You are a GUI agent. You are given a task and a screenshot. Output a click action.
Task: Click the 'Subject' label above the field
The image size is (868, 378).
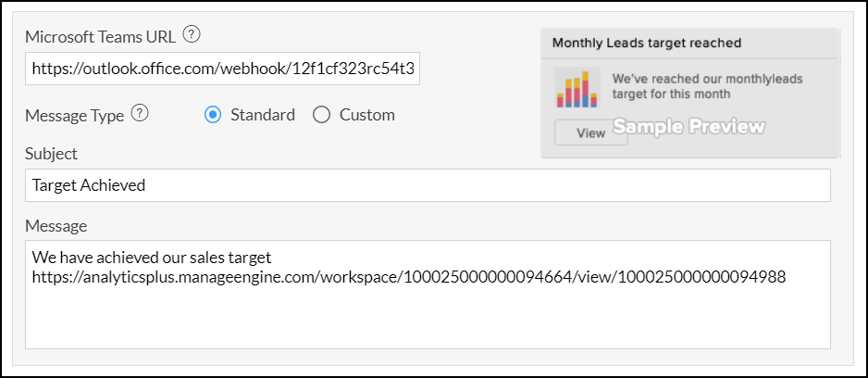point(51,154)
